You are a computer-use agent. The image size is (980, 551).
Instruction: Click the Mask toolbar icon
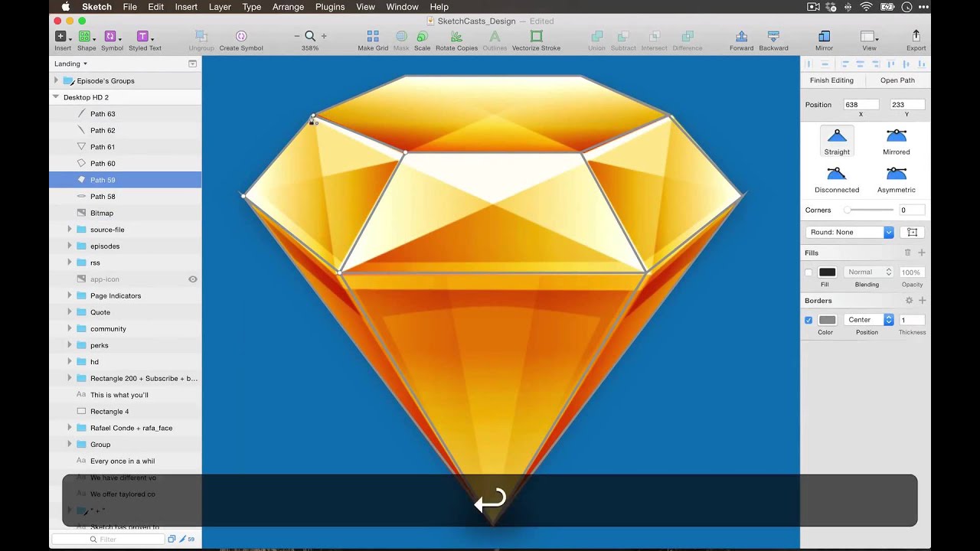coord(401,36)
